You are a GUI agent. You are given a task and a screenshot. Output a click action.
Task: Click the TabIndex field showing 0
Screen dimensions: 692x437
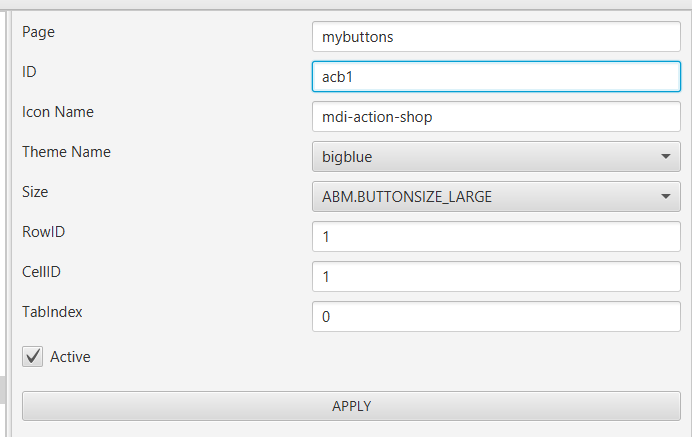496,317
